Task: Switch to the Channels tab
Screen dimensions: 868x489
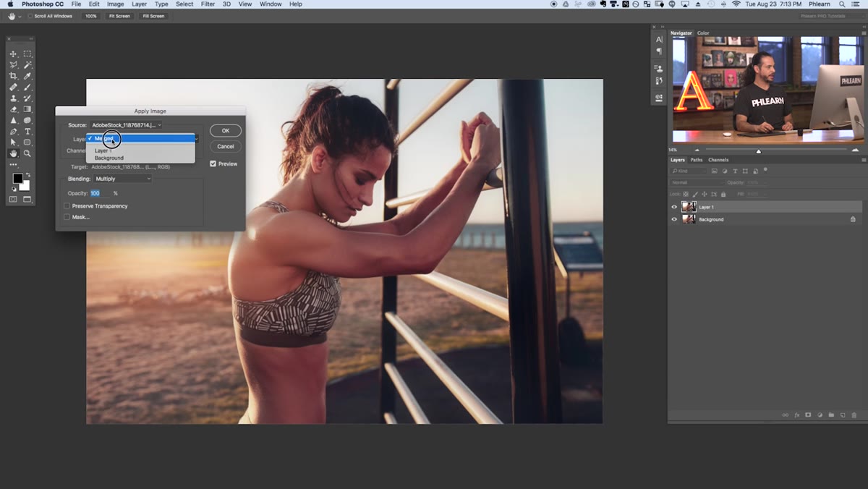Action: pyautogui.click(x=718, y=160)
